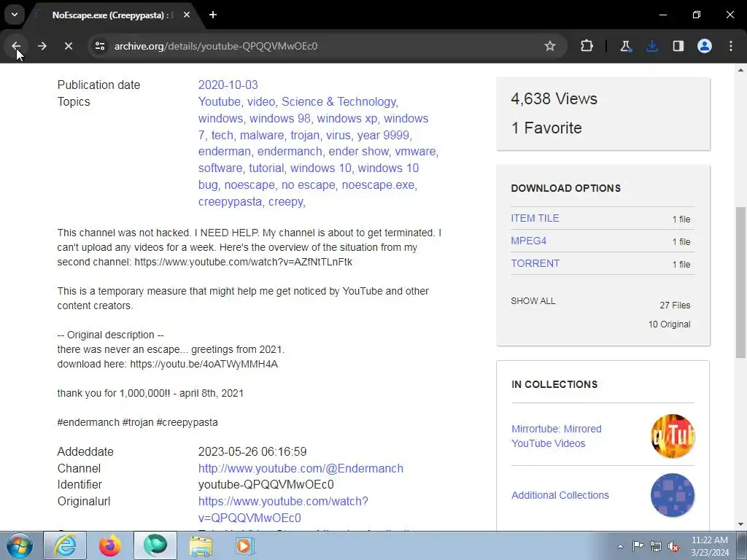
Task: Show downloads with the download arrow icon
Action: 651,46
